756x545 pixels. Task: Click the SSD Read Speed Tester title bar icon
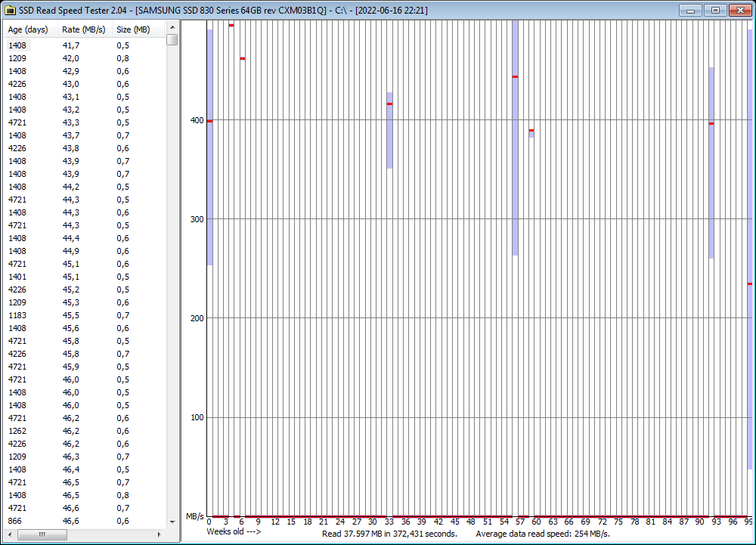pyautogui.click(x=10, y=10)
